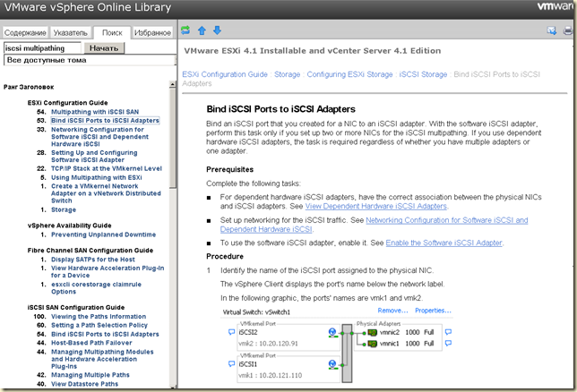
Task: Open Setting Up and Configuring Software iSCSI Adapter
Action: 94,157
